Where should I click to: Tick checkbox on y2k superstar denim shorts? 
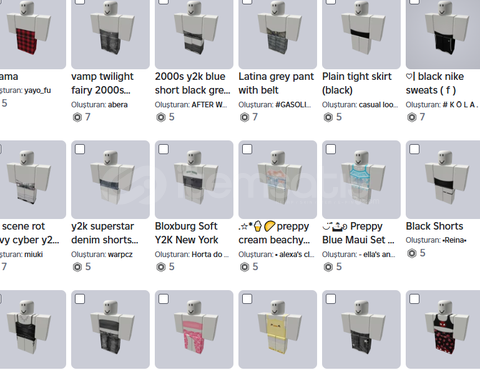tap(80, 149)
